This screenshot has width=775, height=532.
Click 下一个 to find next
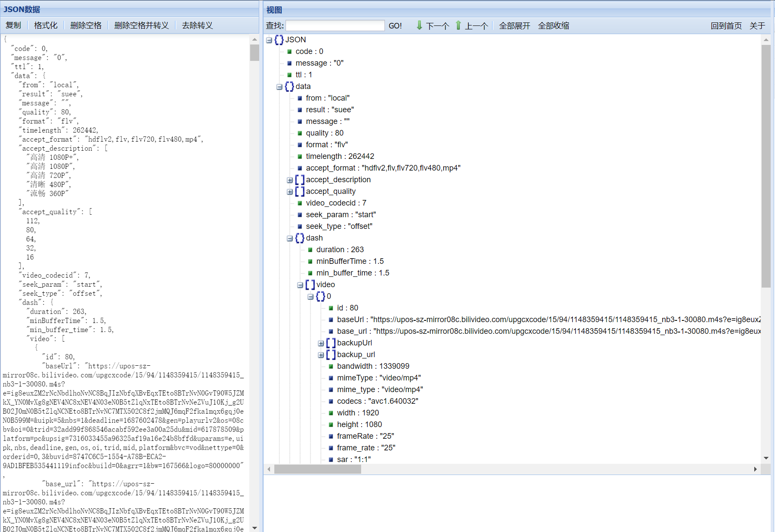pyautogui.click(x=438, y=26)
